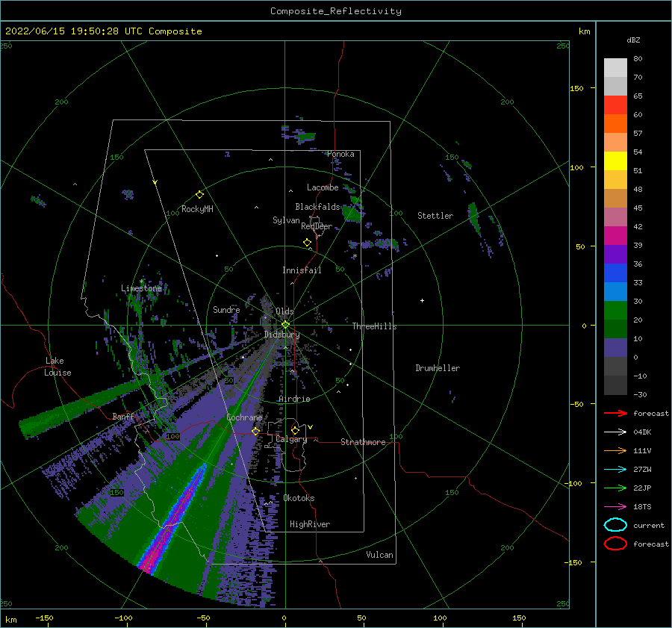The width and height of the screenshot is (672, 628).
Task: Click the Composite_Reflectivity title
Action: 335,11
